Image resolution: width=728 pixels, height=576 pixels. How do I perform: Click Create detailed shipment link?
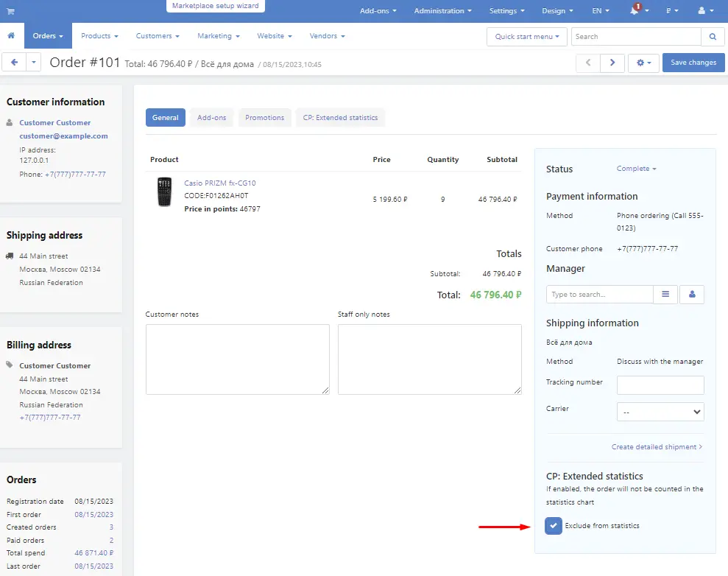click(x=657, y=447)
